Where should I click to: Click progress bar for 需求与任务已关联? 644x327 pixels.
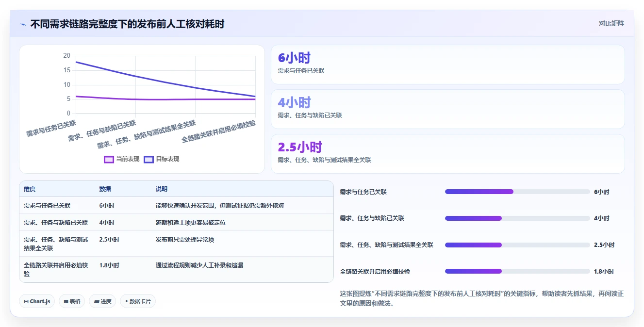[517, 192]
